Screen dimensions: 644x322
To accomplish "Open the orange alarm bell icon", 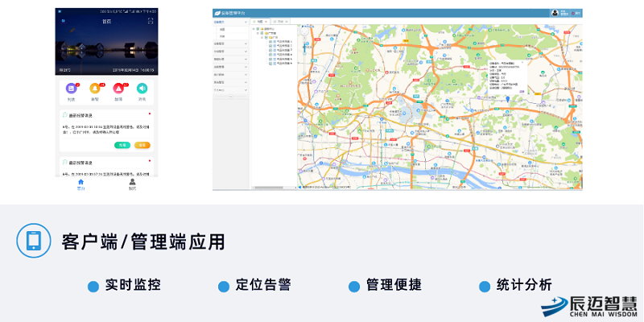I will [94, 89].
